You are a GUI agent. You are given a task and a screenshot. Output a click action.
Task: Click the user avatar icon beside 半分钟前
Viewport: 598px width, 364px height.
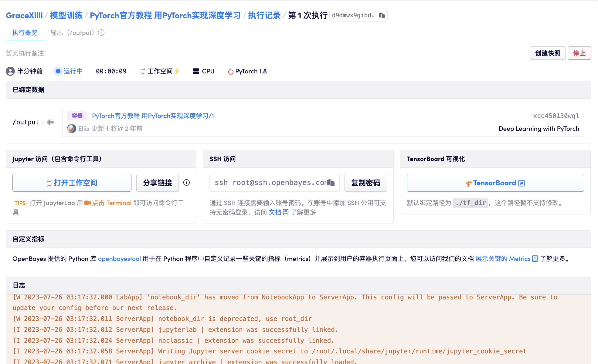10,71
